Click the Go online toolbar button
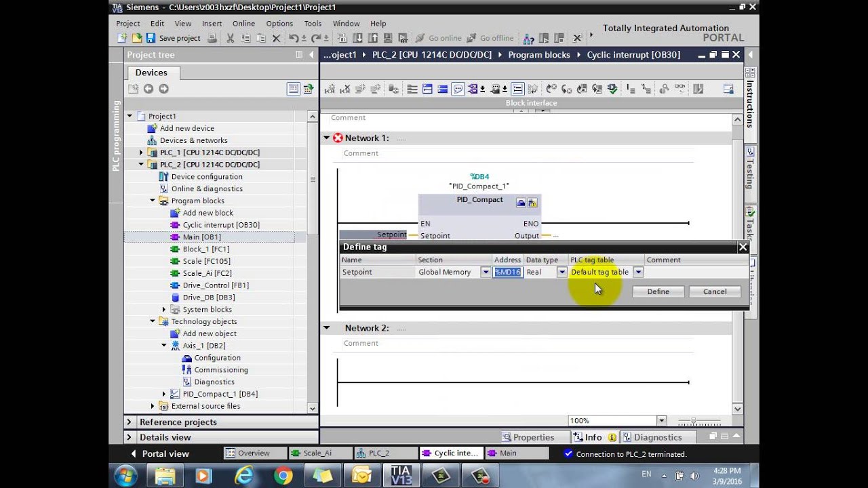 tap(439, 38)
